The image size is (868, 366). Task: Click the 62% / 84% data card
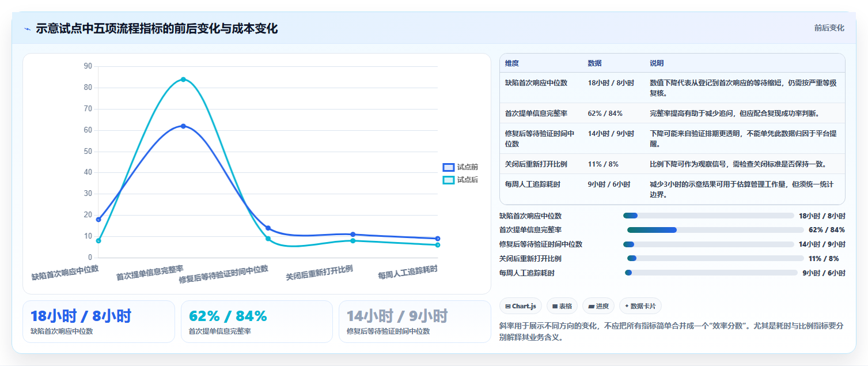[257, 322]
